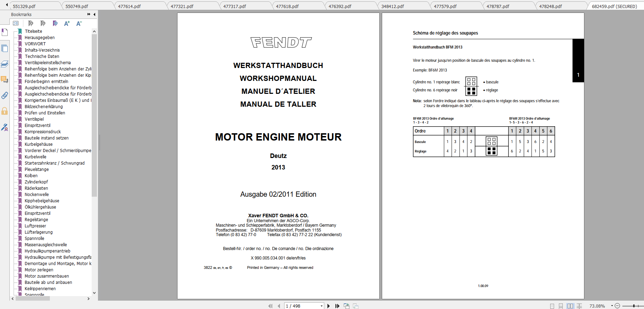Switch to continuous page view mode
The height and width of the screenshot is (309, 644).
pos(561,306)
